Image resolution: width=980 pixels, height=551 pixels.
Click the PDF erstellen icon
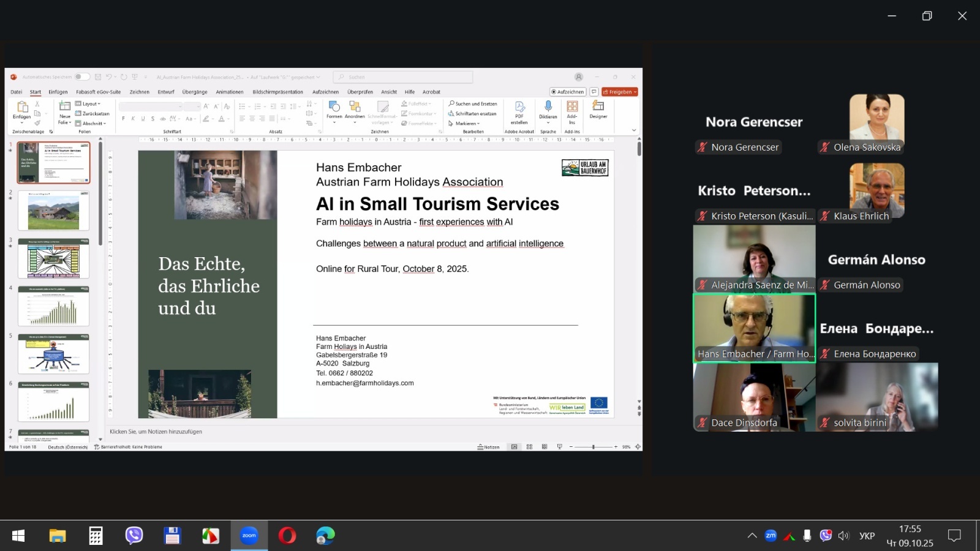coord(519,107)
